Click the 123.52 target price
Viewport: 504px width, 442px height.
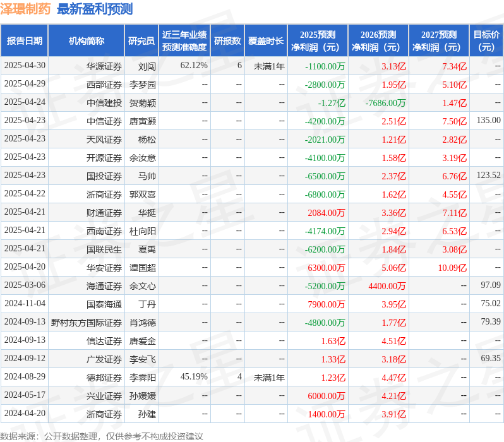tap(489, 176)
